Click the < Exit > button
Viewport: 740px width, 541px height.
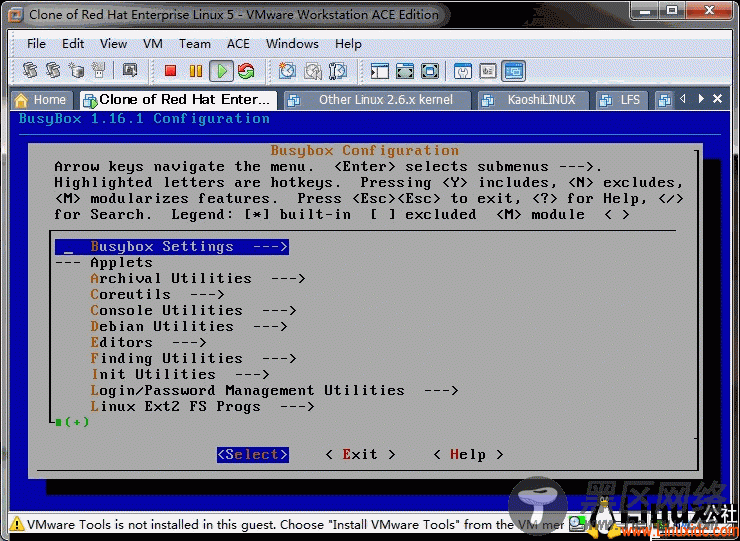click(x=361, y=454)
